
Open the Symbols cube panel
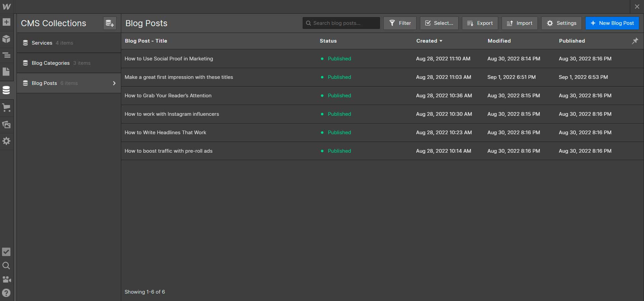6,39
